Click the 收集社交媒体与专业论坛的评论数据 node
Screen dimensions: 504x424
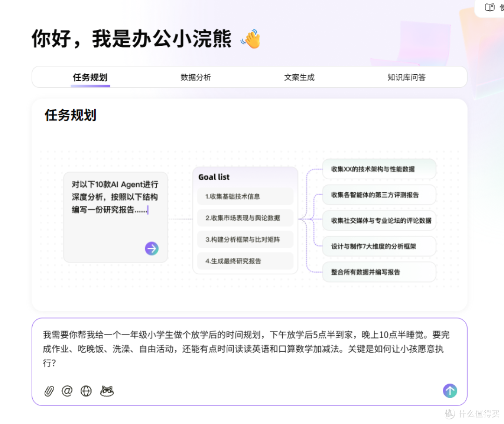tap(379, 220)
